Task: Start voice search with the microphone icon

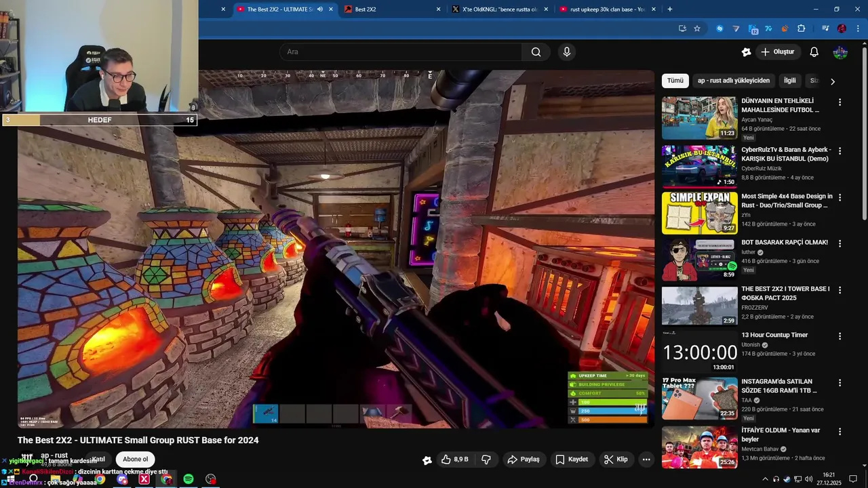Action: click(x=567, y=52)
